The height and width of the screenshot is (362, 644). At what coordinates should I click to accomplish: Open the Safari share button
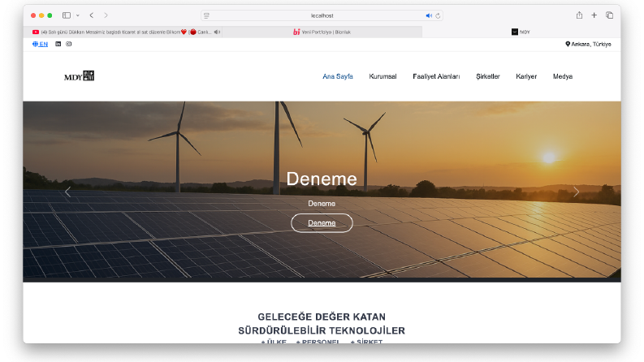coord(579,15)
